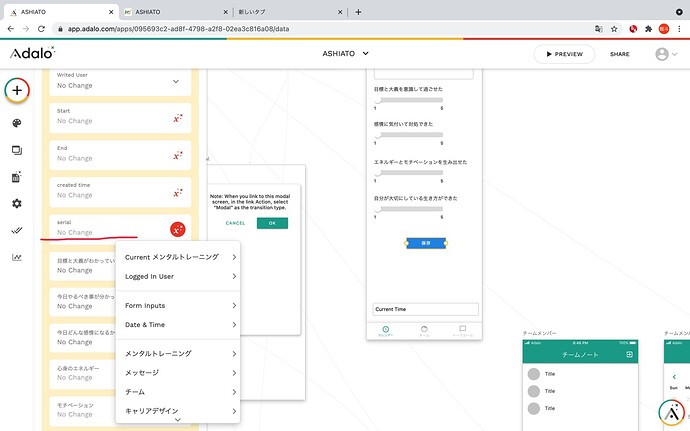The image size is (690, 431).
Task: Open the Settings gear in sidebar
Action: tap(17, 203)
